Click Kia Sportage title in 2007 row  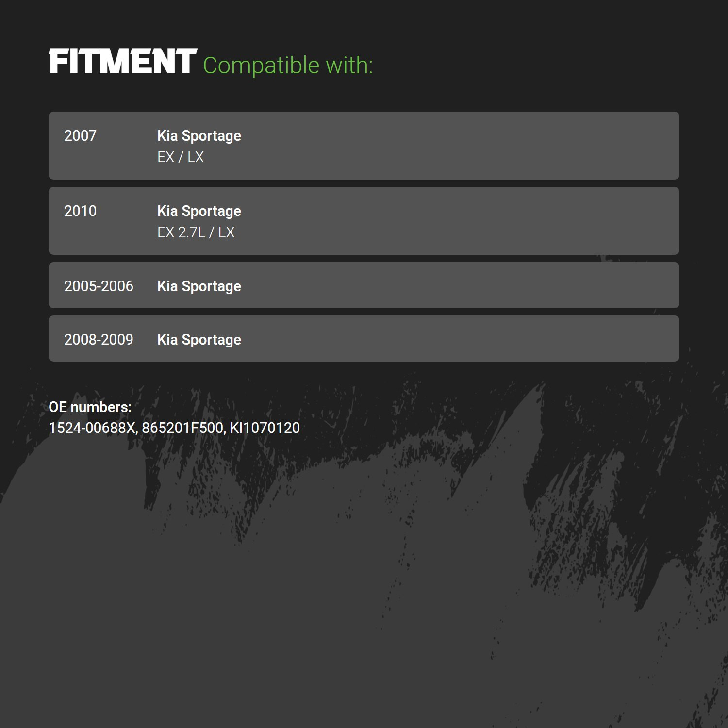pyautogui.click(x=199, y=136)
